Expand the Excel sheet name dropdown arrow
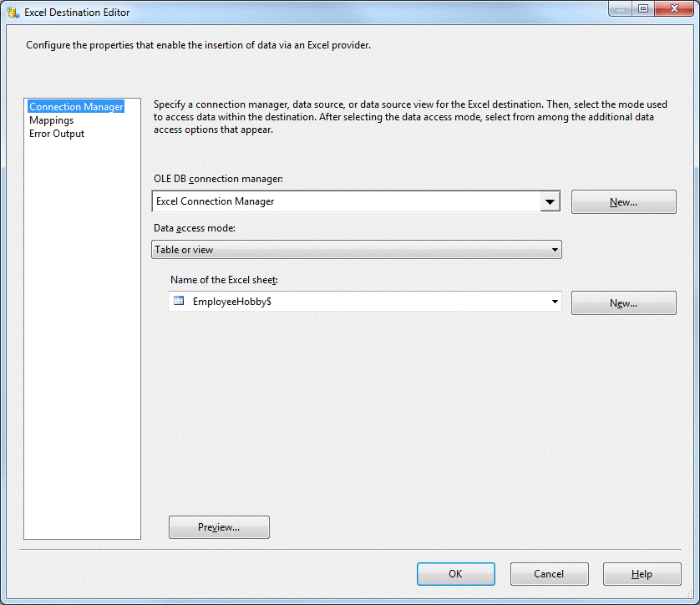Viewport: 700px width, 605px height. pos(554,302)
